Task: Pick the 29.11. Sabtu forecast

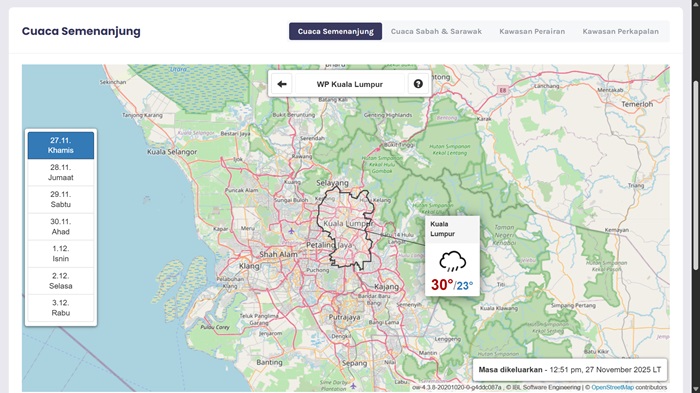Action: click(61, 199)
